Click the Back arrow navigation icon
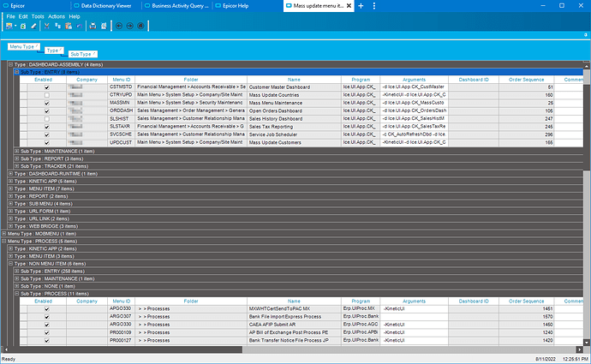The image size is (591, 364). pos(119,26)
